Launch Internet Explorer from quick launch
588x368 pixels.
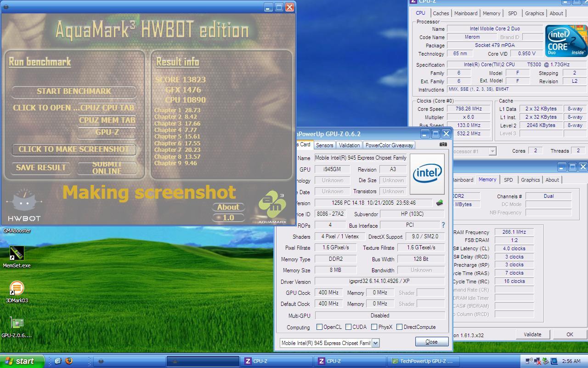point(58,361)
